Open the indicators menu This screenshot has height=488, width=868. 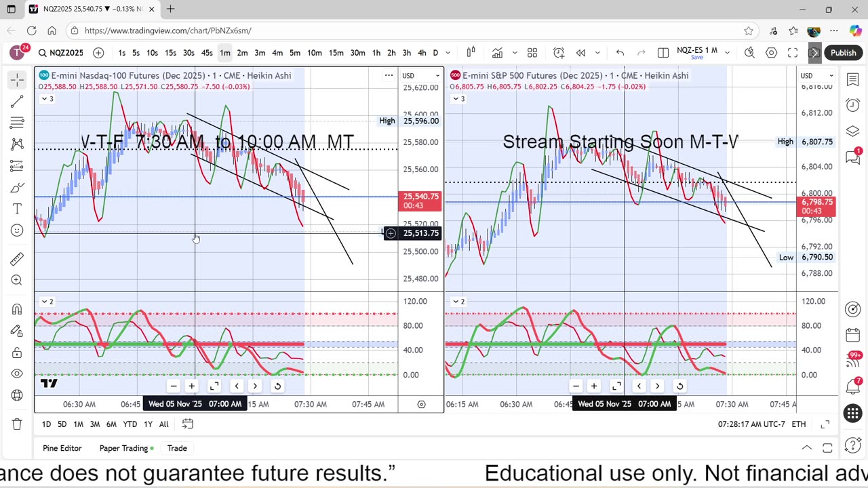(x=497, y=53)
